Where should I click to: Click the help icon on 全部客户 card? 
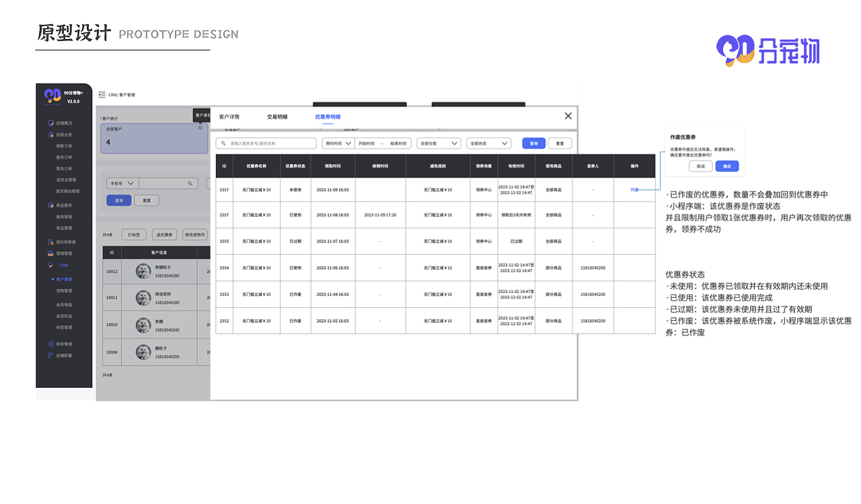pos(200,128)
